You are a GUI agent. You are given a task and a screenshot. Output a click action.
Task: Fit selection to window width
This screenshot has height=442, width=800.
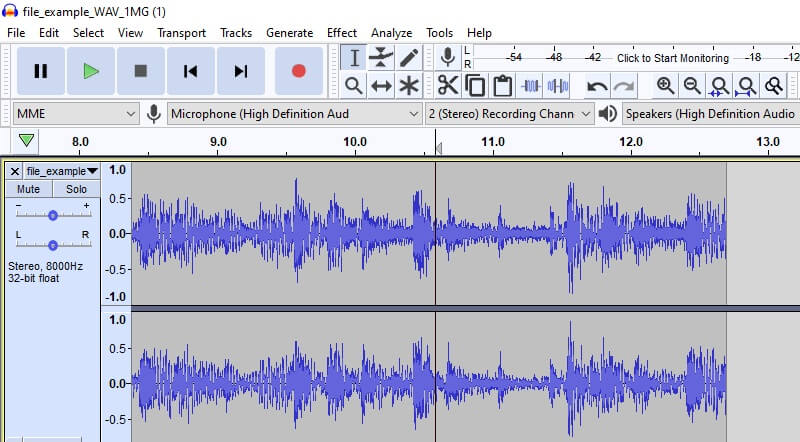tap(719, 86)
